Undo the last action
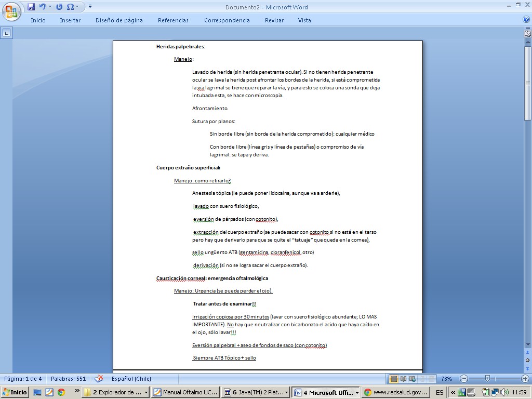This screenshot has width=532, height=399. [42, 7]
